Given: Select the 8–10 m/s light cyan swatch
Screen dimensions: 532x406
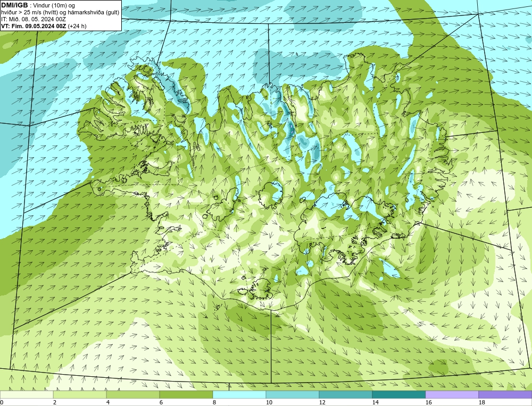Looking at the screenshot, I should pyautogui.click(x=239, y=394).
